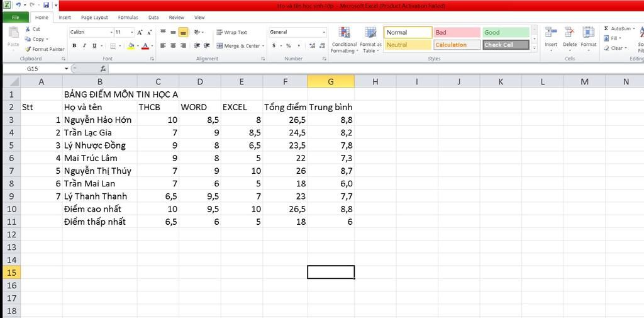Screen dimensions: 644x318
Task: Toggle the highlighted Bottom Align button
Action: [183, 32]
